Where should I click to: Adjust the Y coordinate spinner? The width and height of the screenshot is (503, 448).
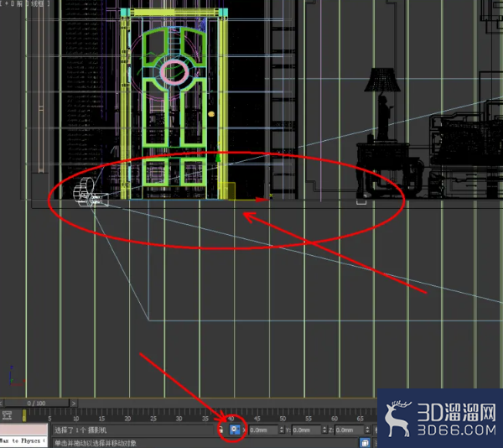(324, 430)
